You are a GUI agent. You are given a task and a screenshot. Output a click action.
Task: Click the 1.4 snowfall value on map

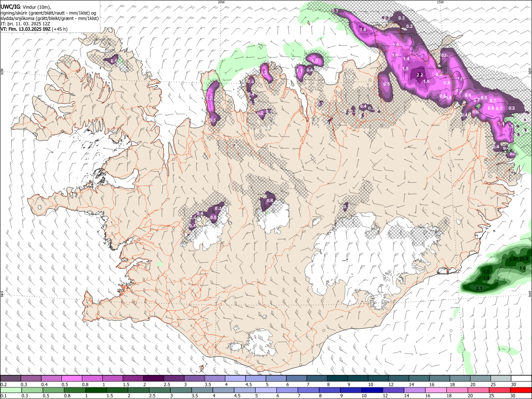click(406, 59)
